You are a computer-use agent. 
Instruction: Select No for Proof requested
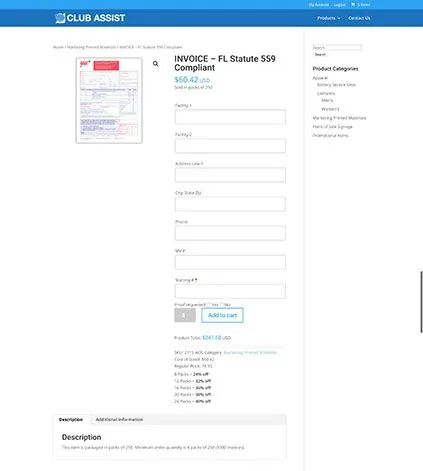(222, 304)
